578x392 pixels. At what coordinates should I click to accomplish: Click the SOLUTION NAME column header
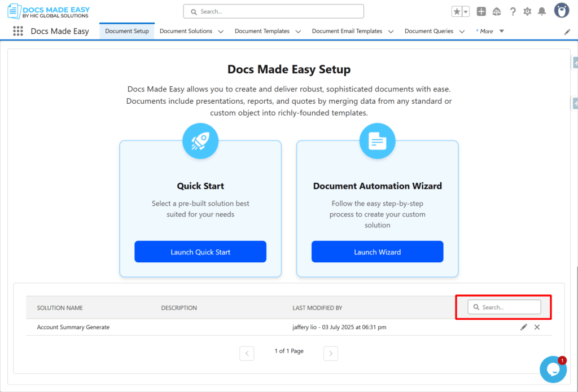[x=60, y=308]
